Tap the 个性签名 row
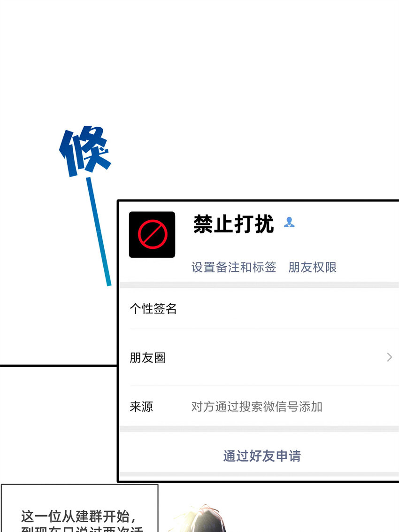This screenshot has width=399, height=532. coord(259,308)
